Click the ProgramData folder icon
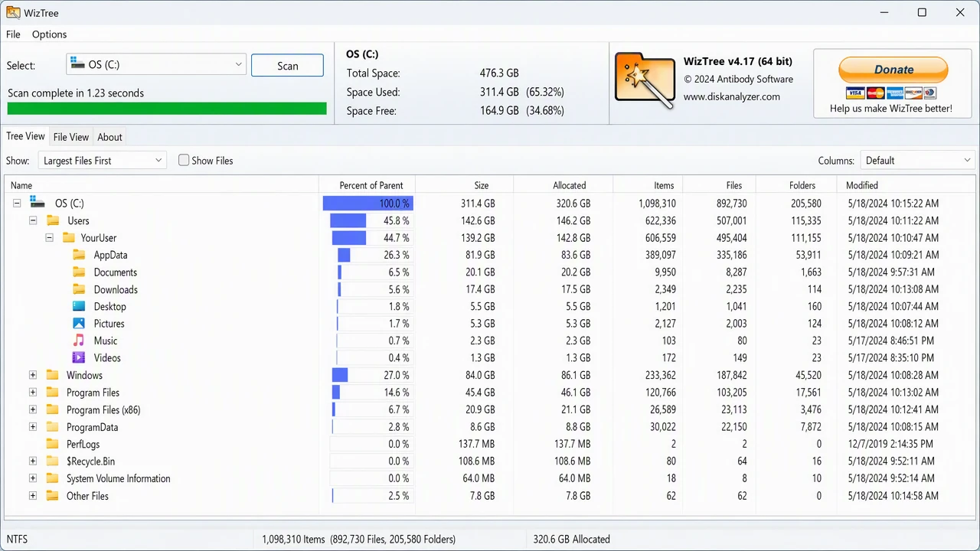 click(x=53, y=427)
